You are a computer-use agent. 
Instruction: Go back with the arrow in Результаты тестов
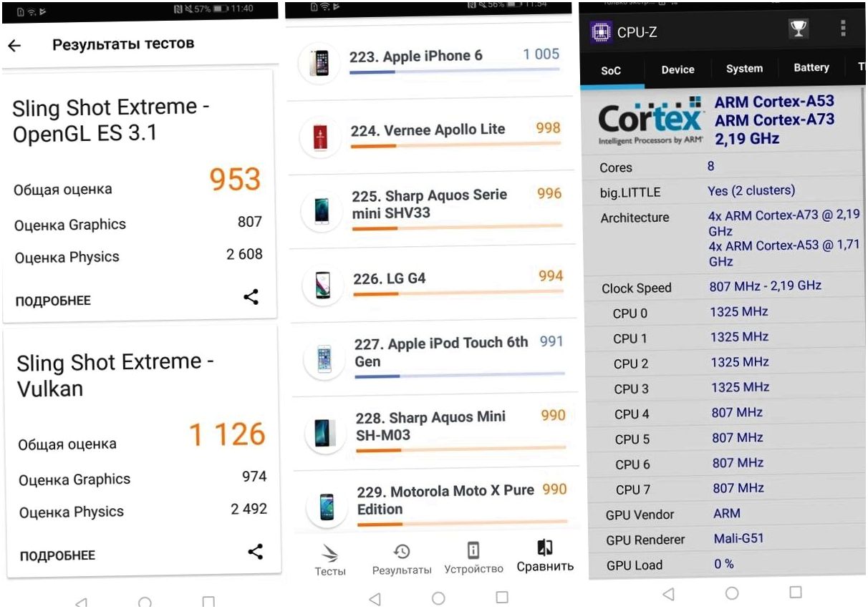pos(14,45)
